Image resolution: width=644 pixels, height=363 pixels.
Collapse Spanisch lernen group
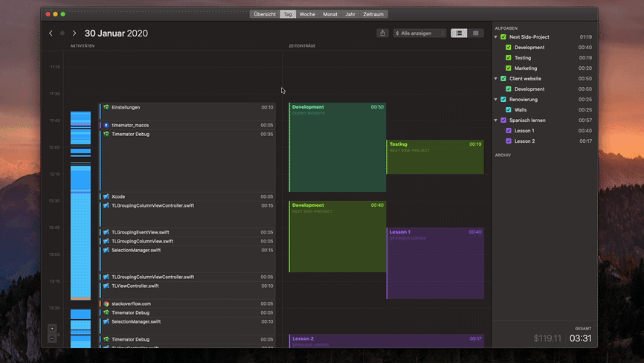click(496, 121)
